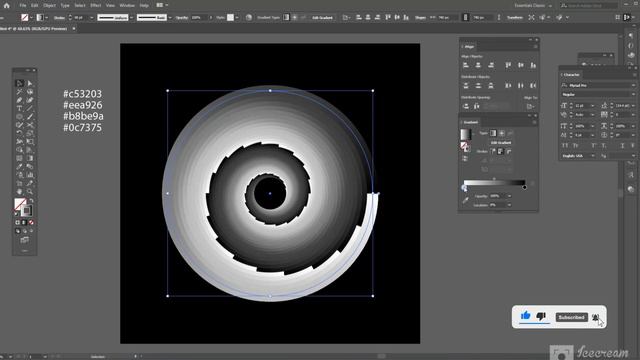This screenshot has width=640, height=360.
Task: Click Horizontal Align Left in the Align panel
Action: pos(466,65)
